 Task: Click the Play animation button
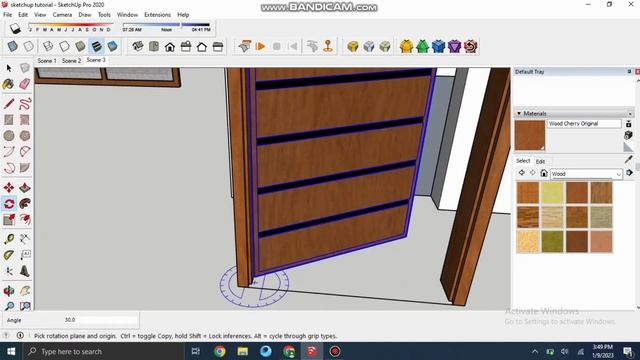coord(260,47)
